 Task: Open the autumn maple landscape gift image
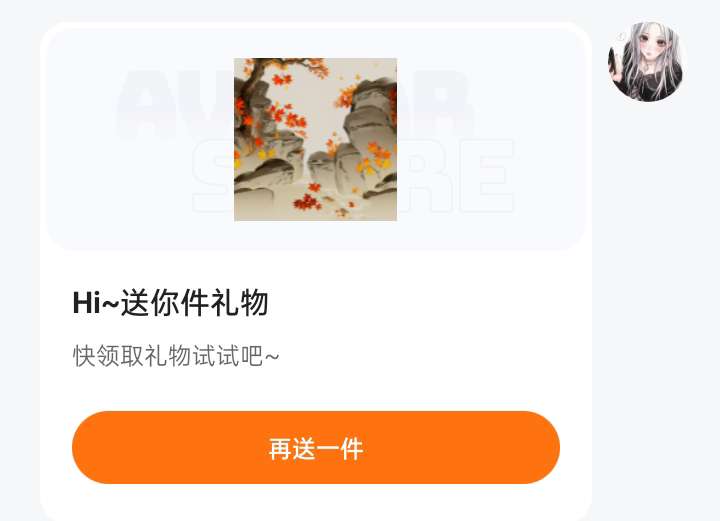(x=315, y=140)
